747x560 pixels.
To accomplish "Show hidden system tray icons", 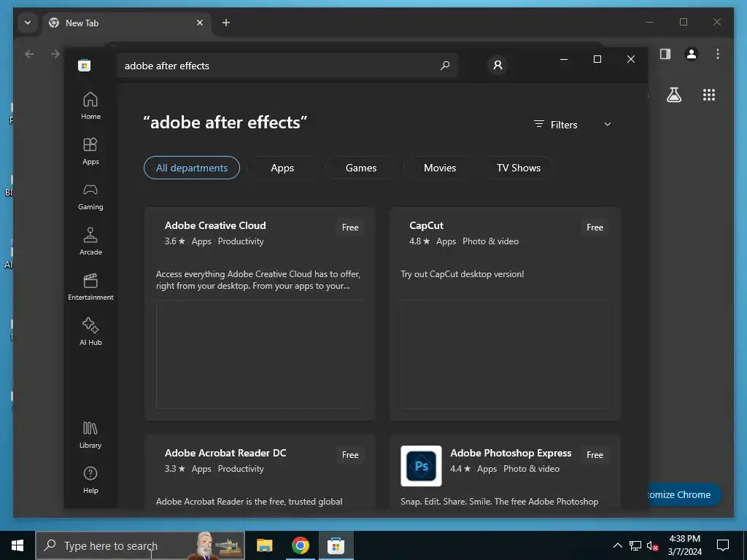I will [x=617, y=545].
